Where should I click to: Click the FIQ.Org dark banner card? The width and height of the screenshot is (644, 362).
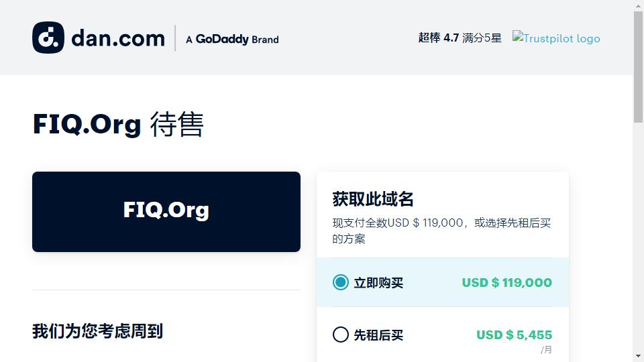166,212
